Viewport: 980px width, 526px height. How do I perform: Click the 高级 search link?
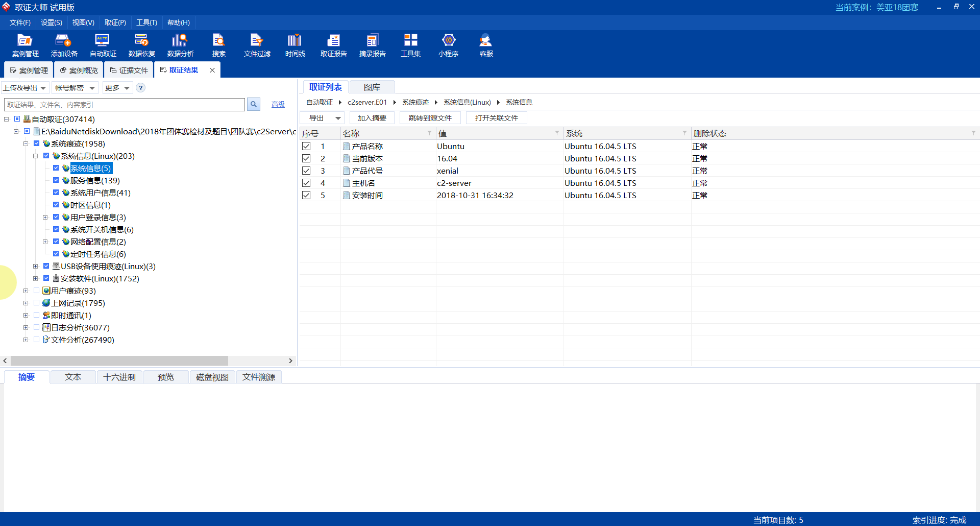(x=278, y=104)
